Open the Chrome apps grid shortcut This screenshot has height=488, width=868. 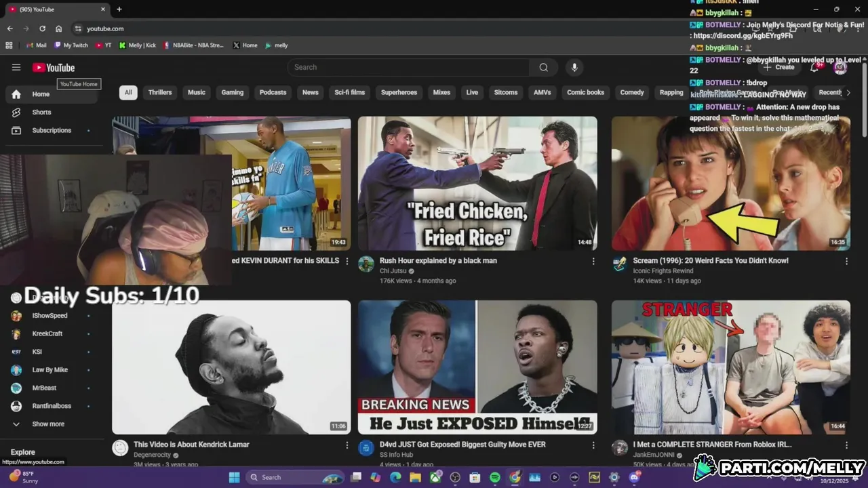[x=9, y=45]
